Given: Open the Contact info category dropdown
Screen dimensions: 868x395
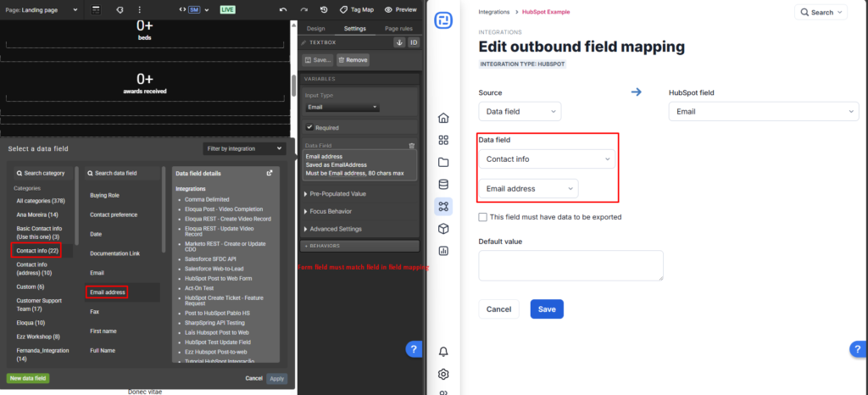Looking at the screenshot, I should pos(547,159).
